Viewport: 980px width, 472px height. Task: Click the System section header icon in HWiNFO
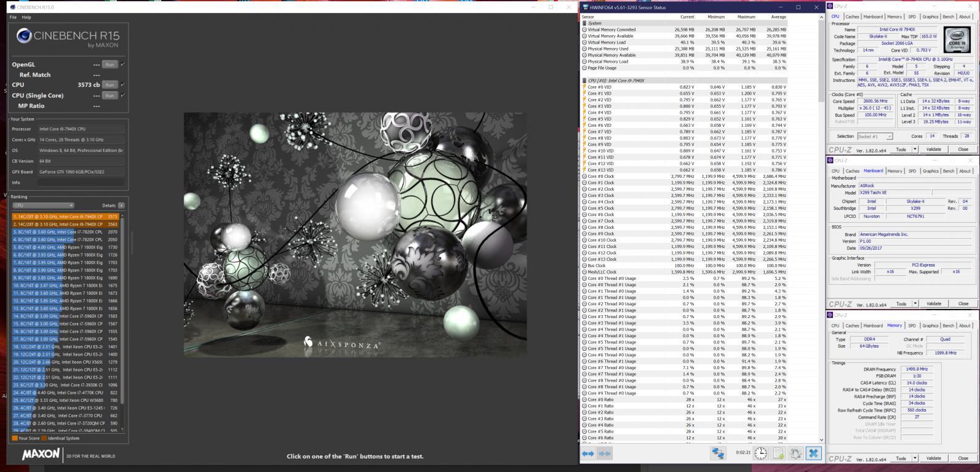click(584, 23)
